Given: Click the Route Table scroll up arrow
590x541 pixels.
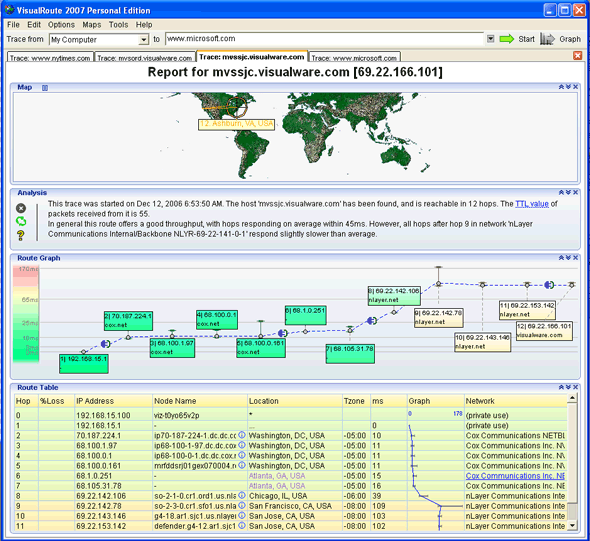Looking at the screenshot, I should (x=572, y=398).
